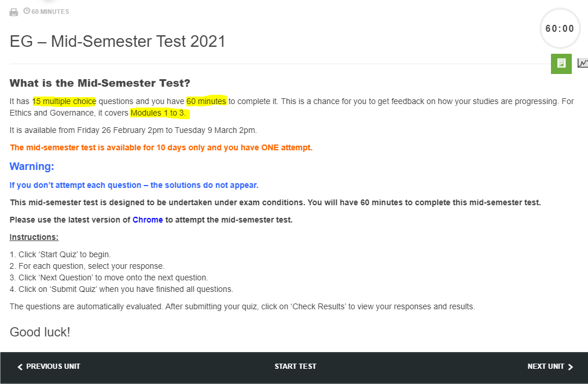The width and height of the screenshot is (588, 385).
Task: Click the right chevron beside Next Unit
Action: tap(571, 367)
